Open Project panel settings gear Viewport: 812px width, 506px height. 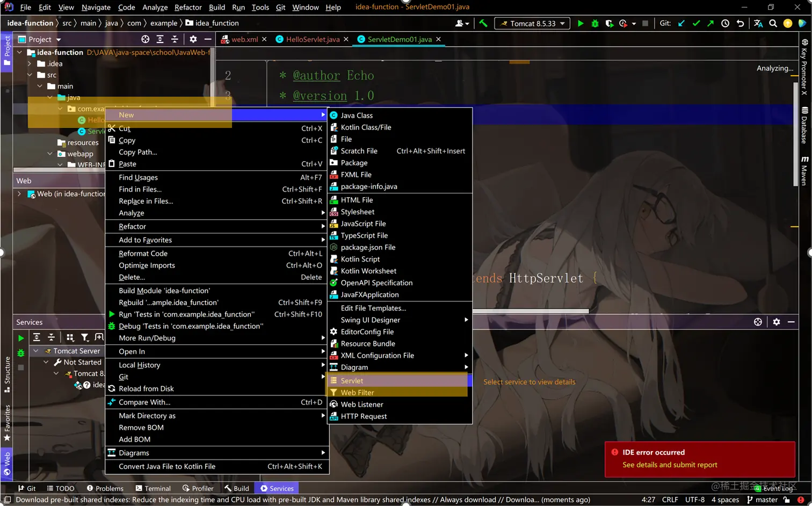point(193,39)
